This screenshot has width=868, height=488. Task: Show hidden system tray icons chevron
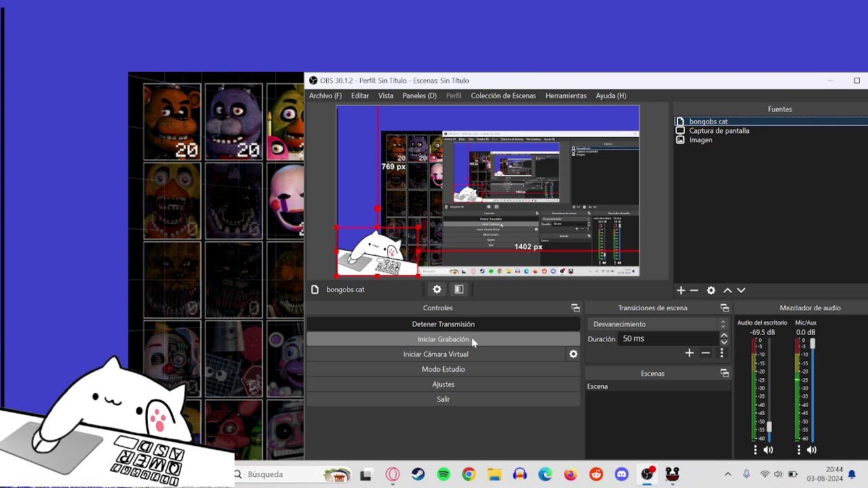[728, 474]
